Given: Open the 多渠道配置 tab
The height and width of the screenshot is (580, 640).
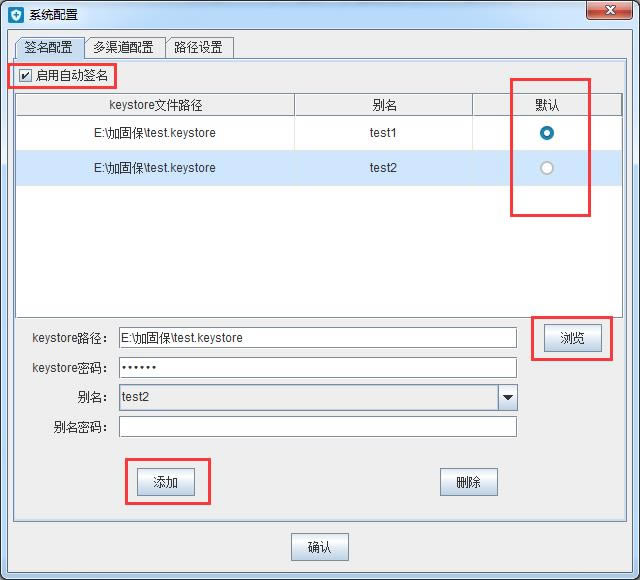Looking at the screenshot, I should (123, 48).
